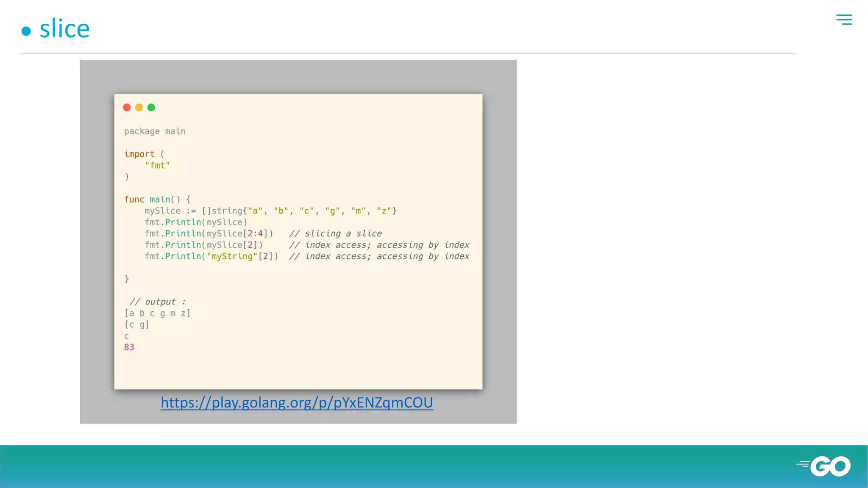The image size is (868, 488).
Task: Click the output value "83"
Action: (129, 347)
